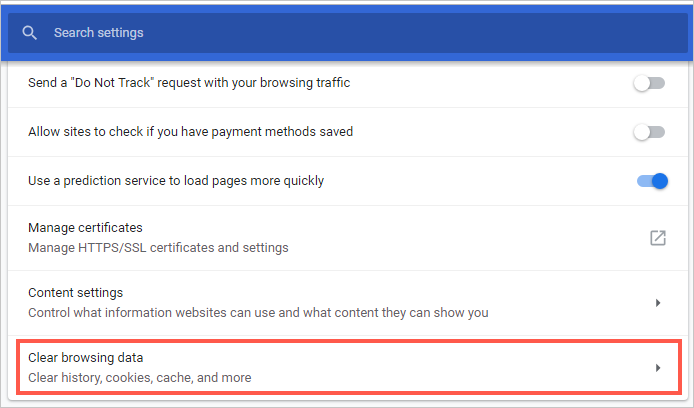
Task: Click the "Do Not Track" request label
Action: [189, 83]
